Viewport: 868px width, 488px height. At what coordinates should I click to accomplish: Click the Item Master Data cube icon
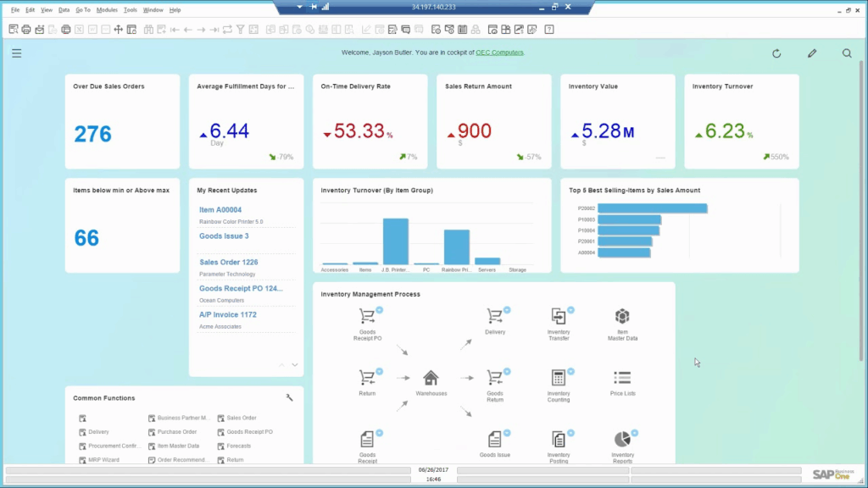pos(622,317)
